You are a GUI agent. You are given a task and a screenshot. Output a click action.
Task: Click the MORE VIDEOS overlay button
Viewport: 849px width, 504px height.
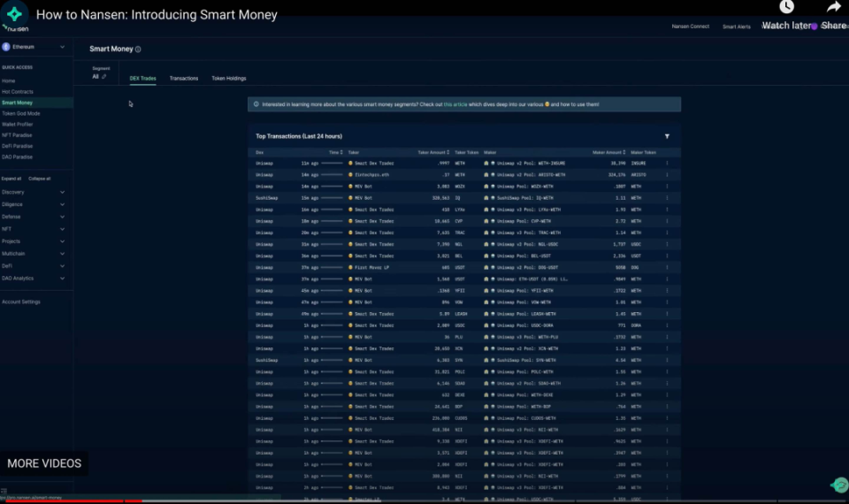click(44, 463)
